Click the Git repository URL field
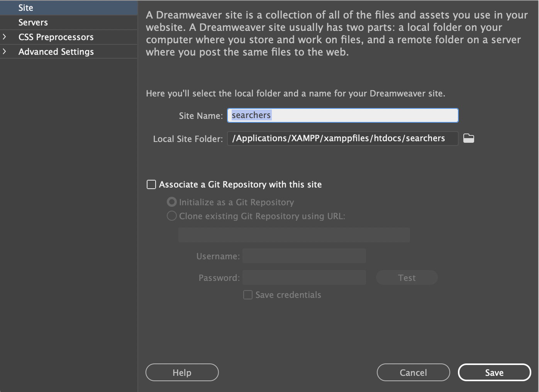Screen dimensions: 539x392 pos(293,235)
